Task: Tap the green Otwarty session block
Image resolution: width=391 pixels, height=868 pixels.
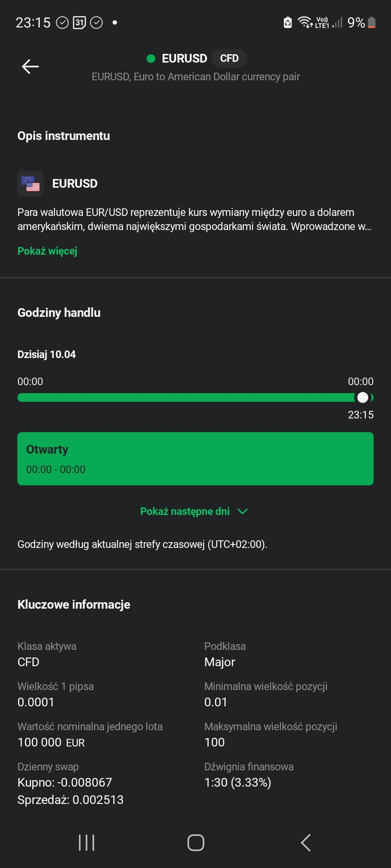Action: [x=195, y=459]
